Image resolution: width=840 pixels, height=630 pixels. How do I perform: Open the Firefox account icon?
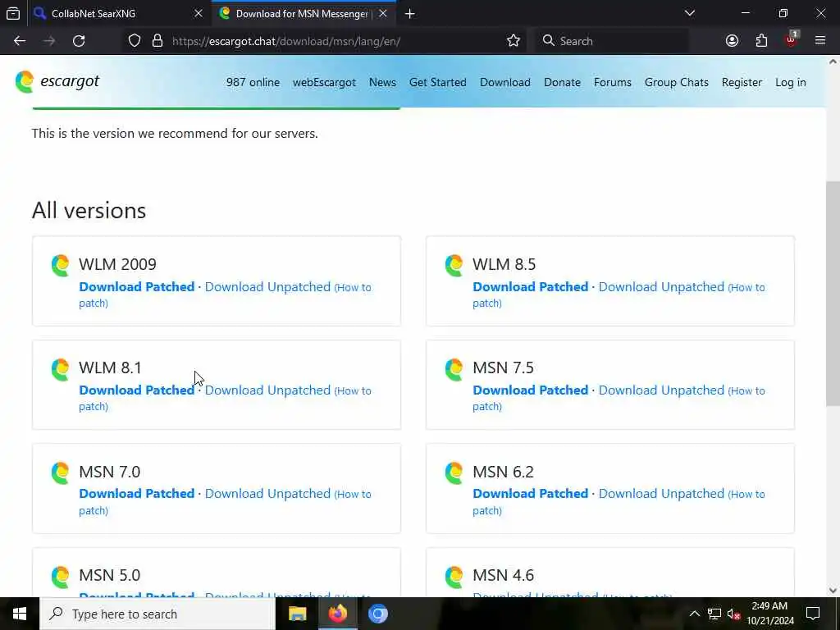732,41
